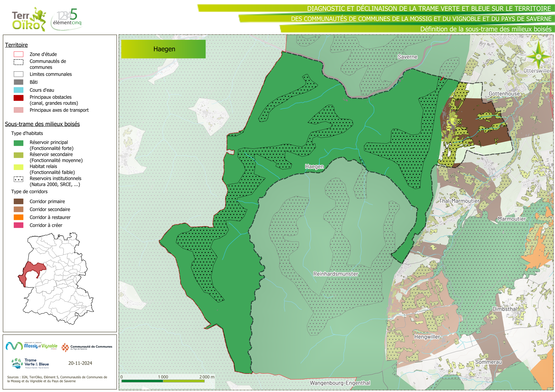Click the Saverne commune label
This screenshot has height=392, width=555.
[x=407, y=57]
